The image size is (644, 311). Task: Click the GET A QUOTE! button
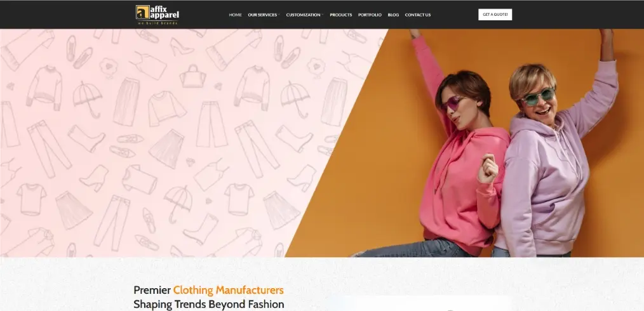click(x=495, y=15)
